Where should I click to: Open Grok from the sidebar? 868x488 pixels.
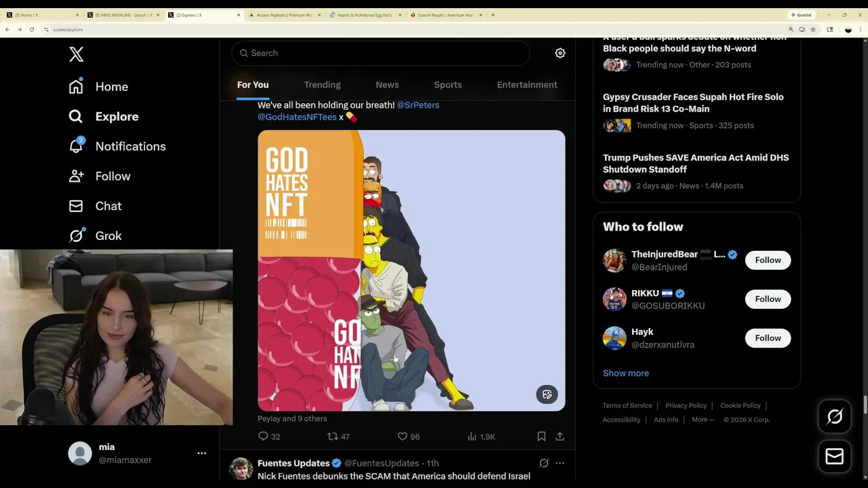point(95,236)
